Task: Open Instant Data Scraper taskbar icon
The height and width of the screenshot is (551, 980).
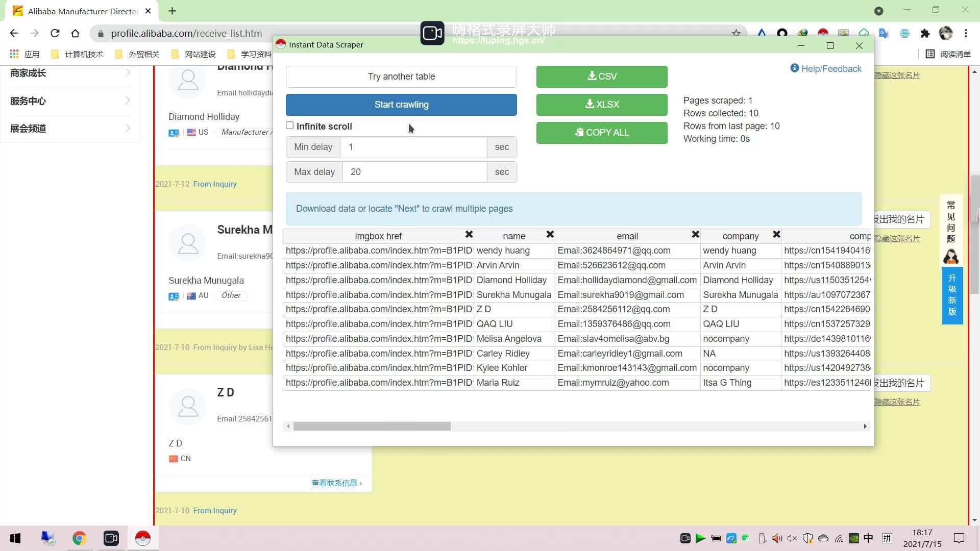Action: pos(143,538)
